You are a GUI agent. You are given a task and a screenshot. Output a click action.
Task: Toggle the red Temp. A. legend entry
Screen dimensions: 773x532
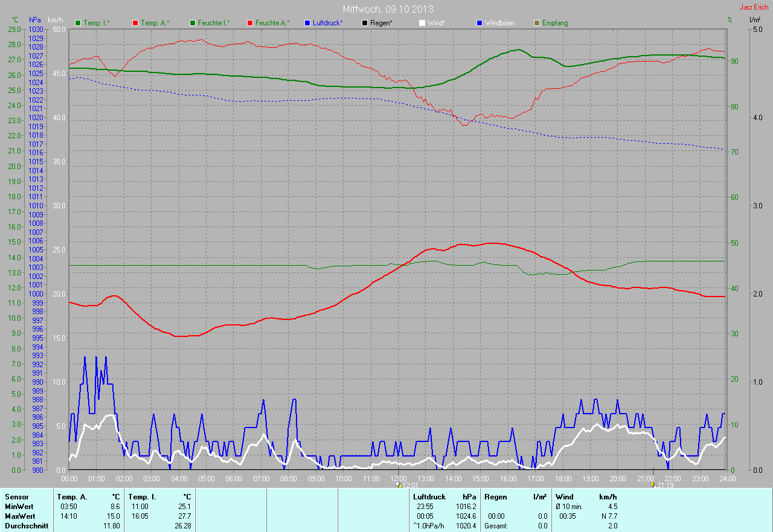point(135,23)
